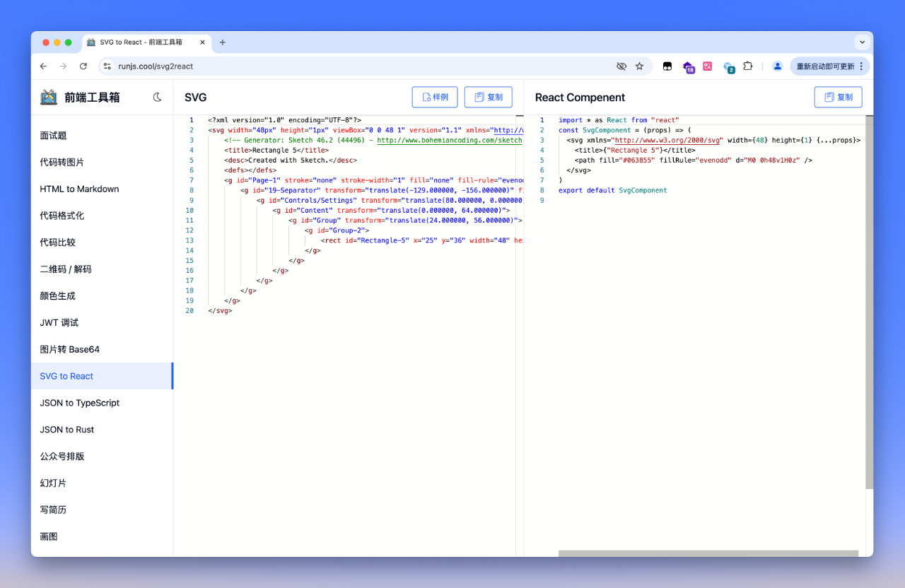The image size is (905, 588).
Task: Open JWT 调试 tool
Action: [102, 323]
